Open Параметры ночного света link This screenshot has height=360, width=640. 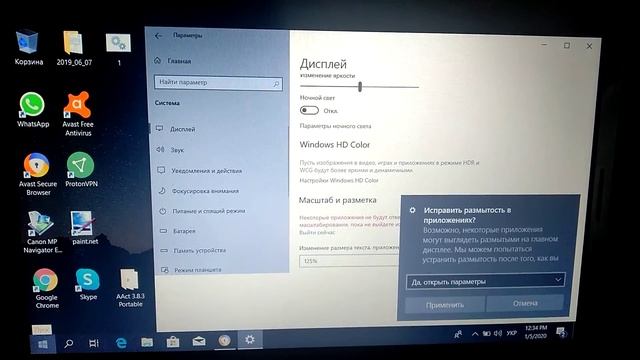[336, 126]
